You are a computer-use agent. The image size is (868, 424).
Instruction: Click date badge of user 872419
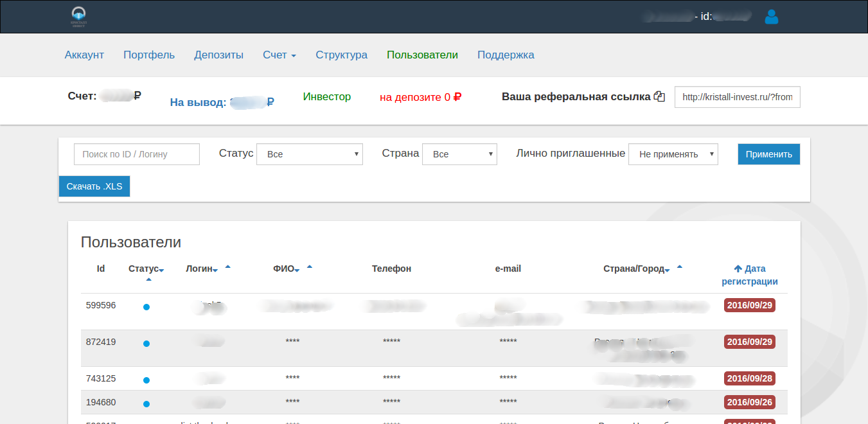[x=750, y=342]
